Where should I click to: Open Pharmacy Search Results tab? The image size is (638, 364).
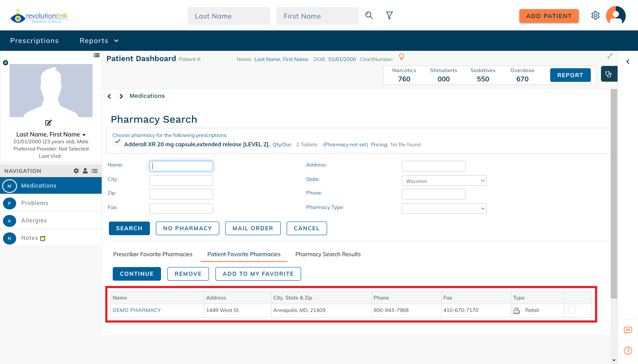[x=328, y=254]
